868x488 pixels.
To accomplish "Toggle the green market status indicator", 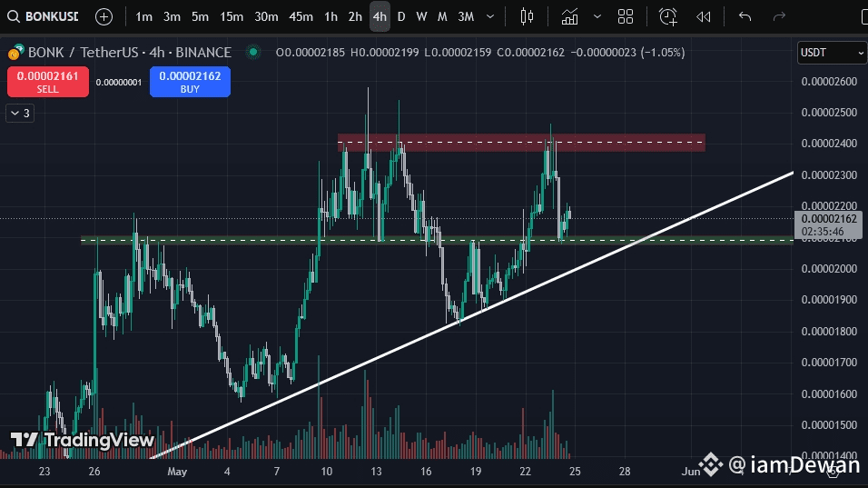I will click(x=253, y=52).
